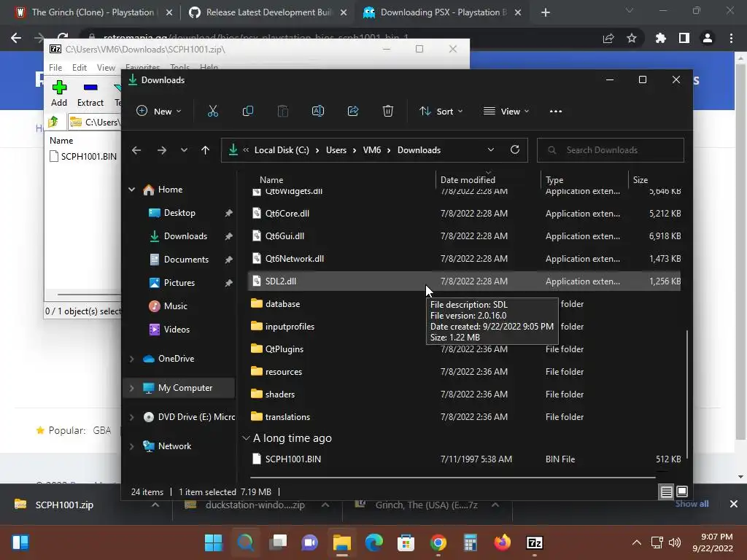This screenshot has width=747, height=560.
Task: Switch to large thumbnails view icon
Action: tap(682, 491)
